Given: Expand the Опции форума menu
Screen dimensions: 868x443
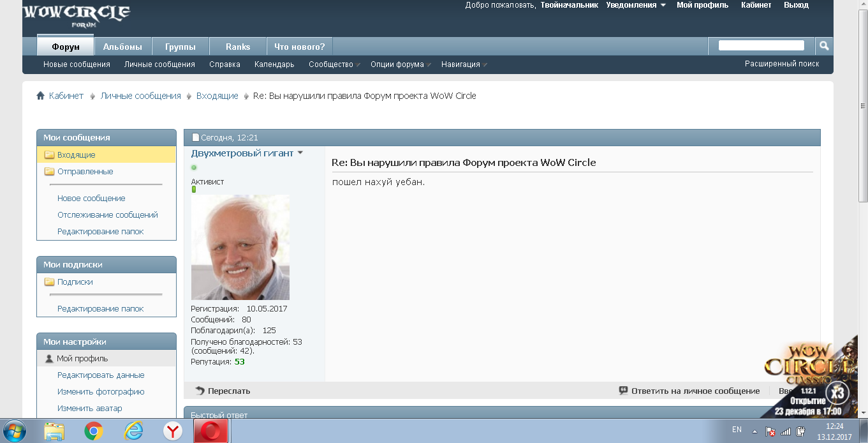Looking at the screenshot, I should [400, 64].
